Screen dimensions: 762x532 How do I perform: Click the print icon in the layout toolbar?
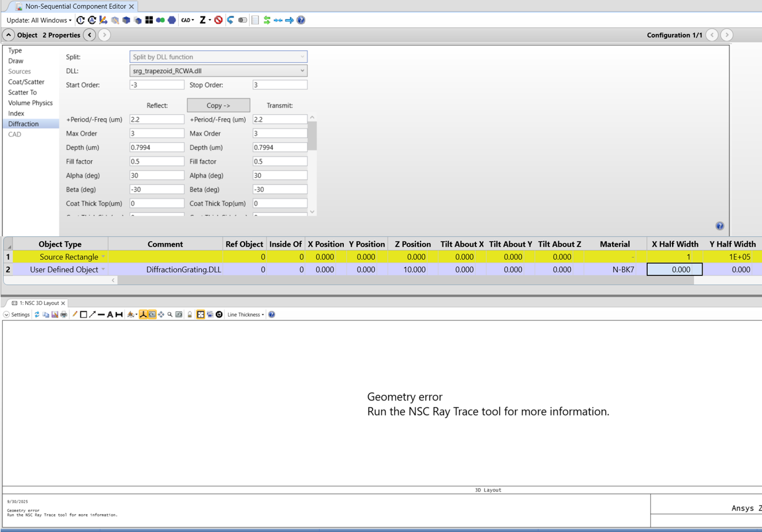64,315
